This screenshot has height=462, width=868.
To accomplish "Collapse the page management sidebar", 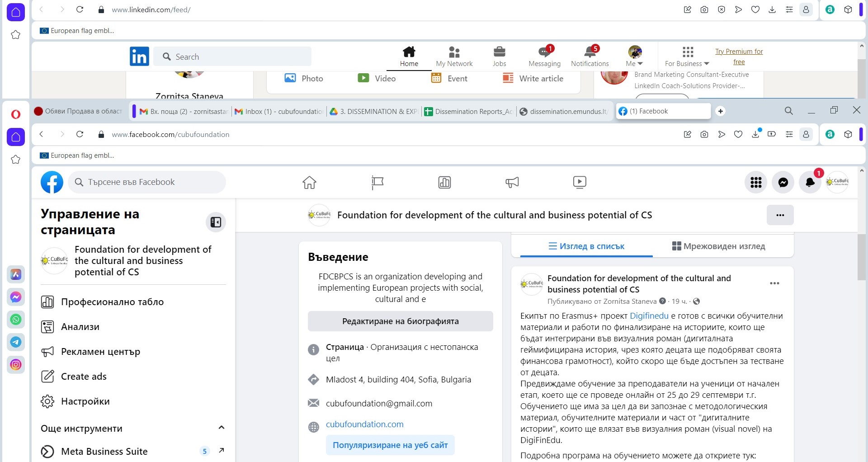I will click(x=216, y=222).
